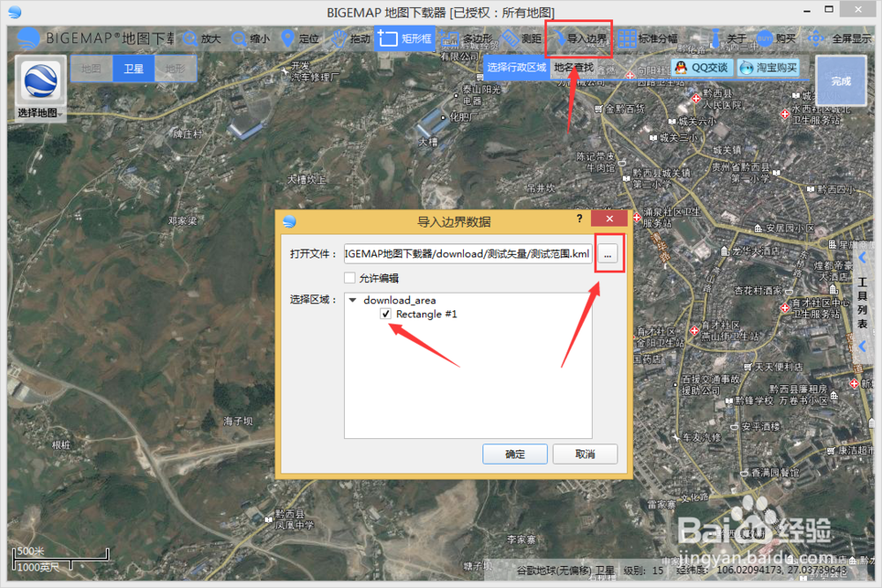Screen dimensions: 882x588
Task: Click the 放大 zoom-in tool
Action: [x=201, y=38]
